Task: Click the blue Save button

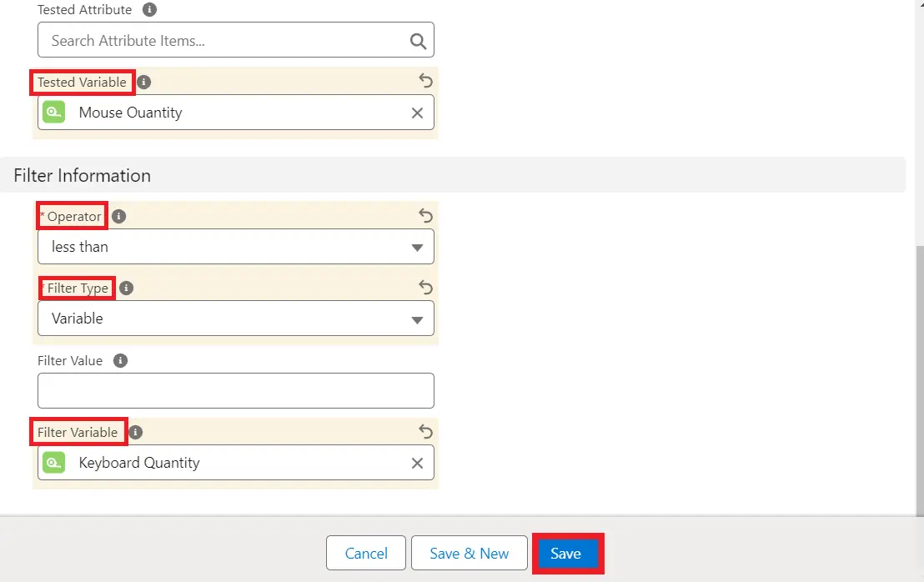Action: [x=566, y=554]
